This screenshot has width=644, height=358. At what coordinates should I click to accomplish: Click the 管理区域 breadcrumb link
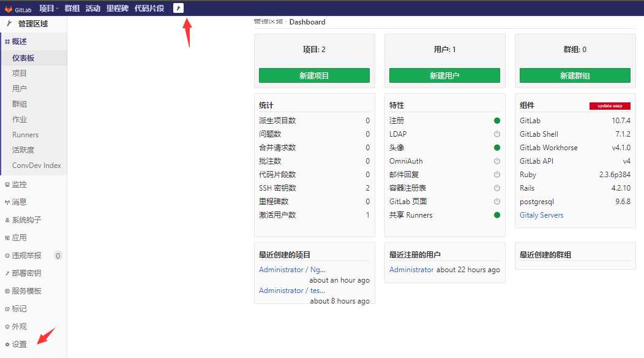click(269, 22)
